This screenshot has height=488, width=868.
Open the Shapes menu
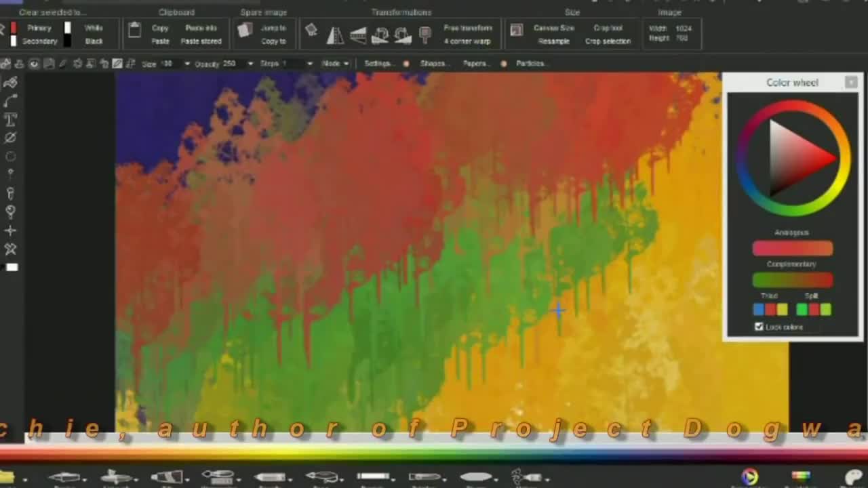(x=432, y=64)
